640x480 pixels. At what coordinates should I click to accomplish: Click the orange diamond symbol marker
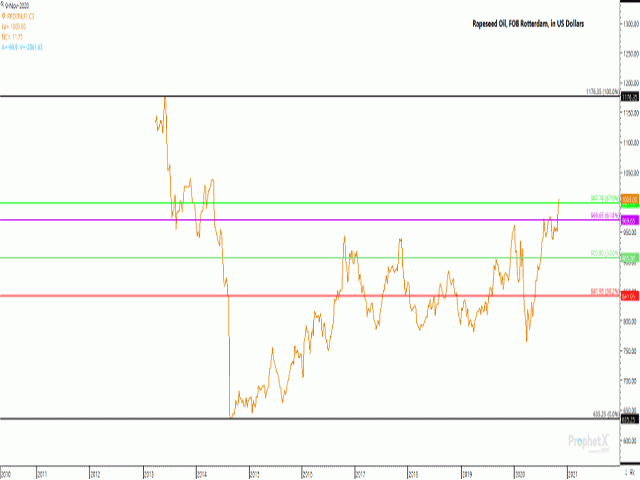[x=4, y=16]
